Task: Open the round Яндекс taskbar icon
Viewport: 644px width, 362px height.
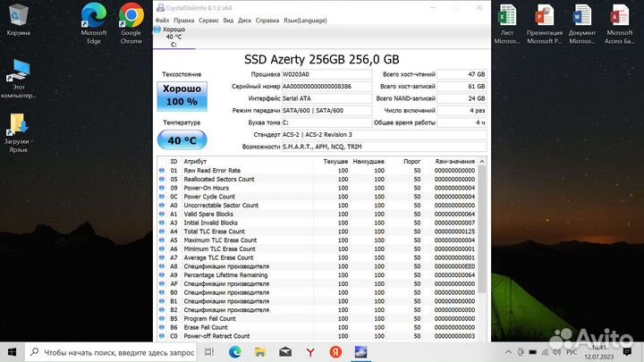Action: pyautogui.click(x=335, y=352)
